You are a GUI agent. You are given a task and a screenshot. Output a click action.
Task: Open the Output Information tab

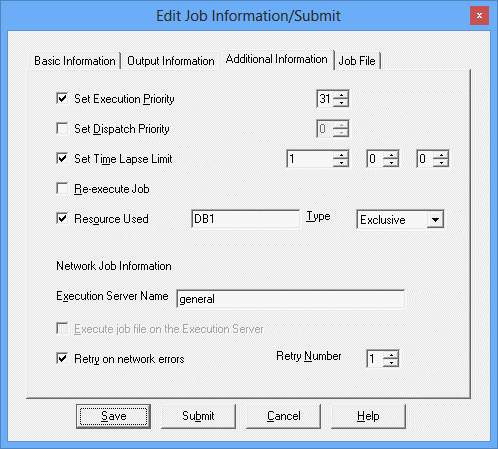[x=170, y=61]
